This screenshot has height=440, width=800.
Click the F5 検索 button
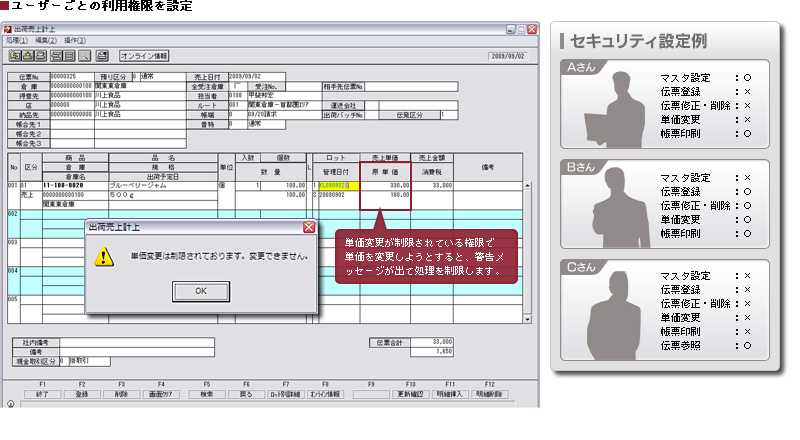click(x=207, y=395)
